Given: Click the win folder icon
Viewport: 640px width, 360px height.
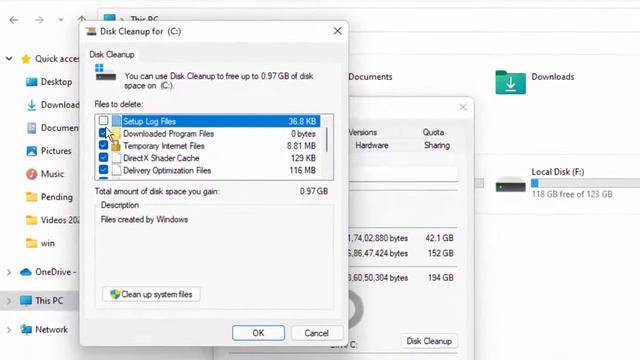Looking at the screenshot, I should (31, 243).
